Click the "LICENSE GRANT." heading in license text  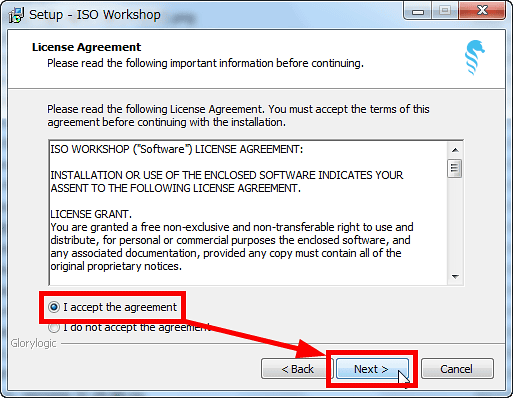[91, 214]
